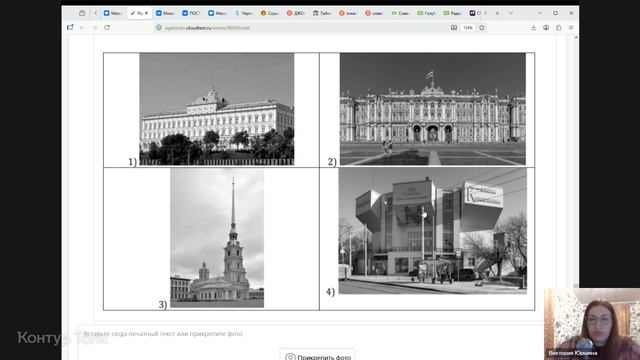Open a new browser tab with the plus

(497, 13)
